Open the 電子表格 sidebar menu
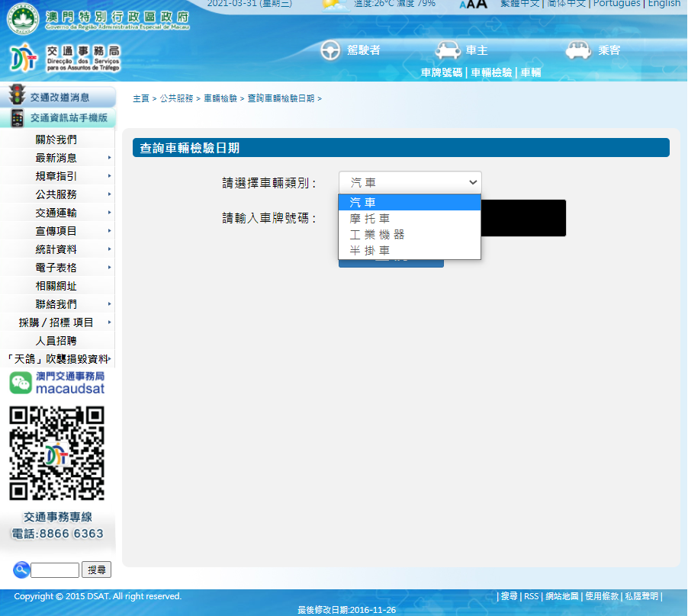Screen dimensions: 688x616 (x=56, y=268)
